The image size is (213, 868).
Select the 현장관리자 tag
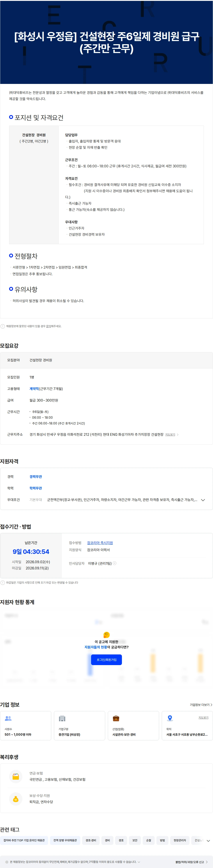coord(180,840)
